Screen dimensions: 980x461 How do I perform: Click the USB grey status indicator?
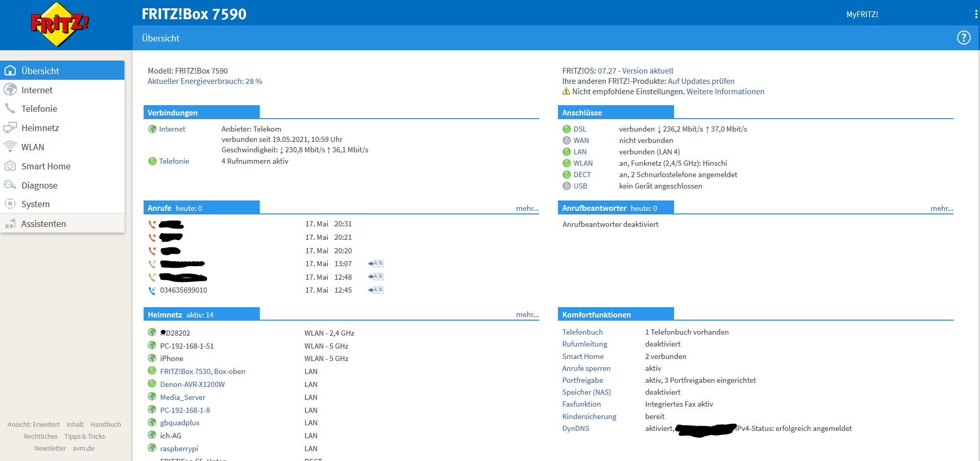(567, 186)
